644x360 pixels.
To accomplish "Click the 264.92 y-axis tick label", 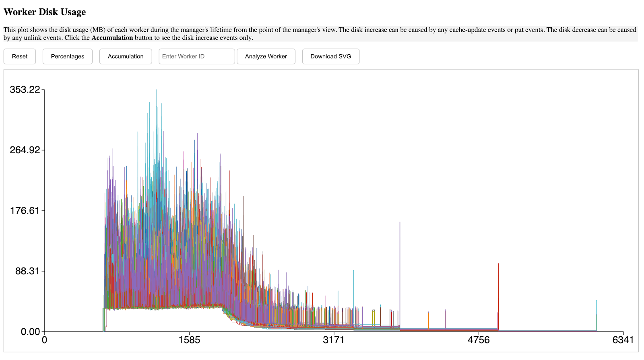I will coord(25,150).
